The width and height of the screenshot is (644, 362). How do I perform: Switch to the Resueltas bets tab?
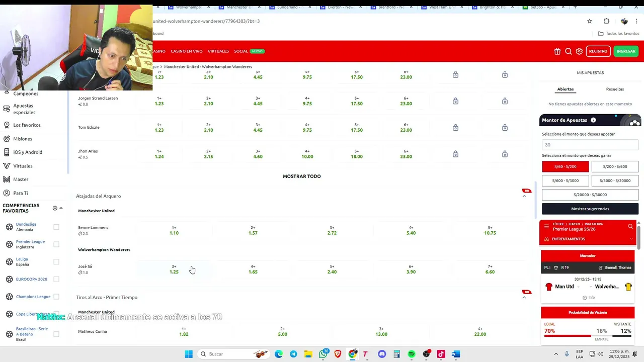pyautogui.click(x=615, y=89)
